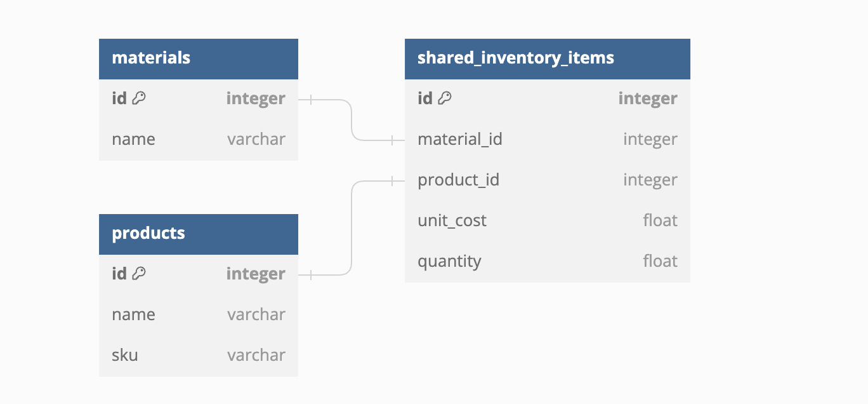Click the key icon in products table

click(139, 274)
